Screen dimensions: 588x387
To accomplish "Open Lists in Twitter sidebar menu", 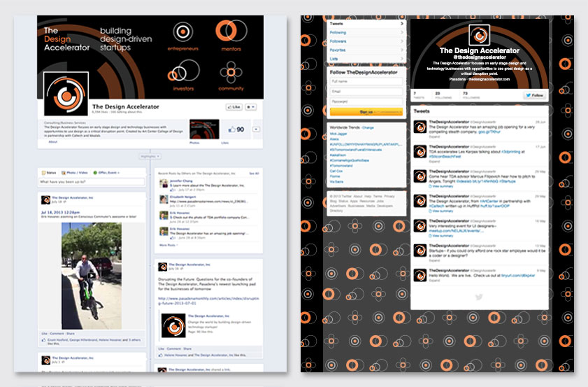I will click(366, 59).
